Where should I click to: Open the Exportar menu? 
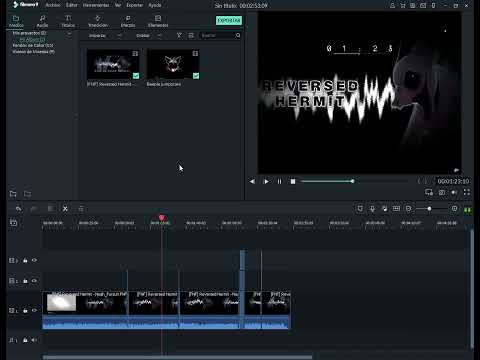(x=135, y=5)
